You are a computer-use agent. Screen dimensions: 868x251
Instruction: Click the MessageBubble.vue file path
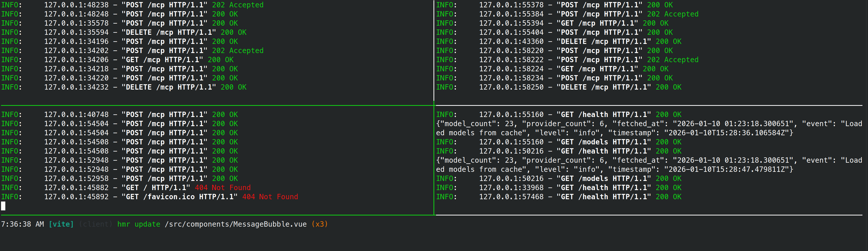coord(236,224)
